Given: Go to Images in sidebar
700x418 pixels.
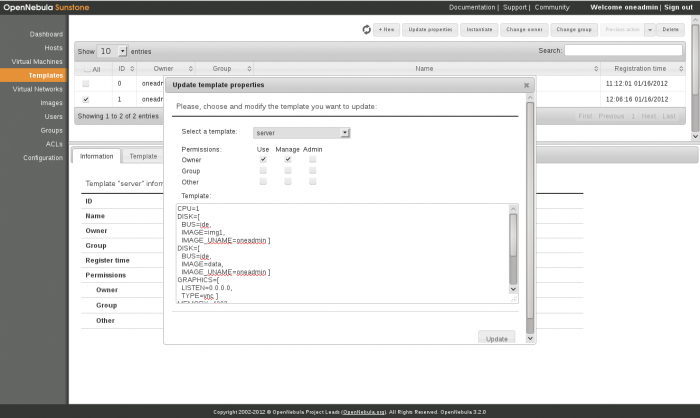Looking at the screenshot, I should click(51, 103).
